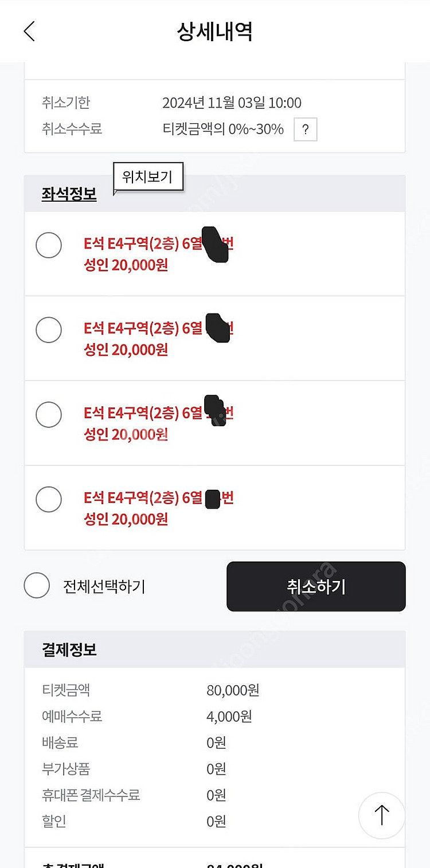Tap the 상세내역 page title
Viewport: 430px width, 868px height.
pos(214,32)
